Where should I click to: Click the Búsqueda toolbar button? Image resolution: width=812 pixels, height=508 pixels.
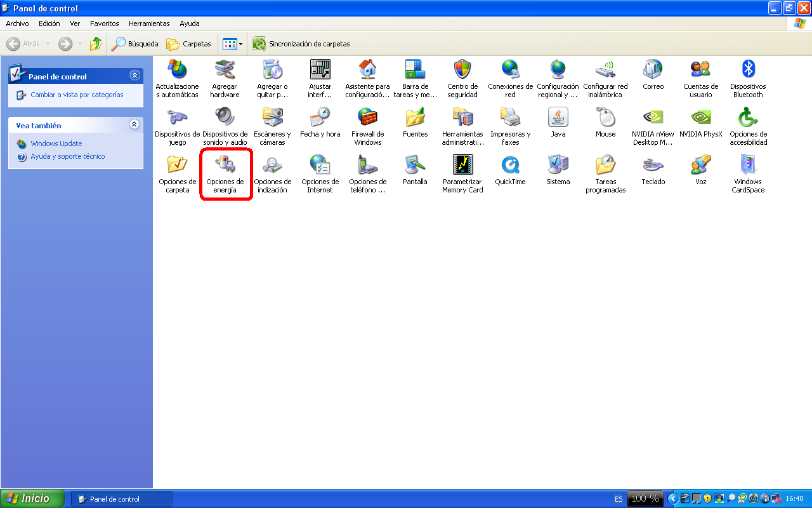(x=134, y=44)
